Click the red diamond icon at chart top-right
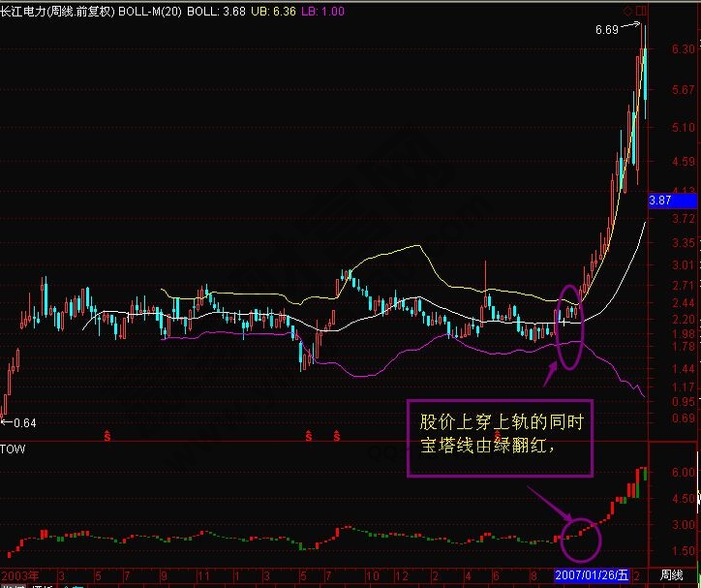The image size is (701, 588). [x=628, y=11]
